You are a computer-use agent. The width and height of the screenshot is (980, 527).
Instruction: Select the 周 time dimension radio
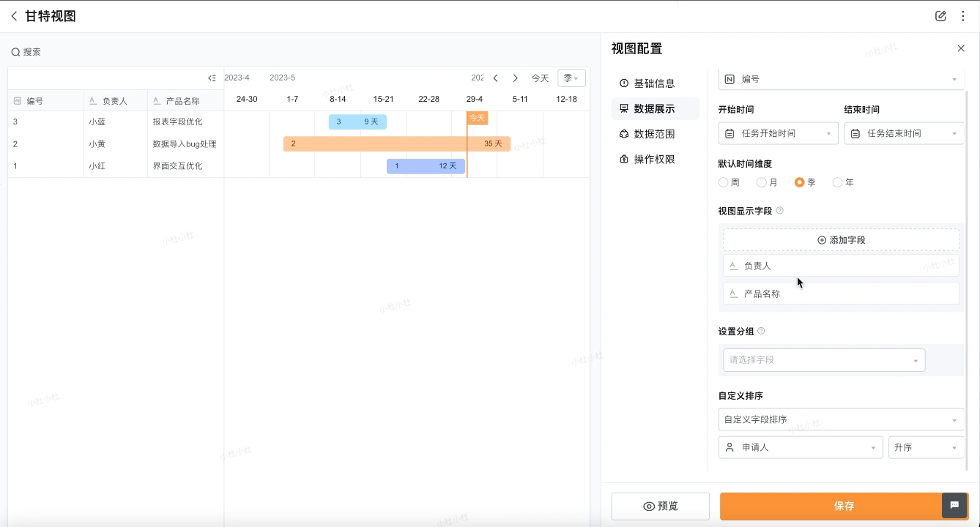click(724, 182)
